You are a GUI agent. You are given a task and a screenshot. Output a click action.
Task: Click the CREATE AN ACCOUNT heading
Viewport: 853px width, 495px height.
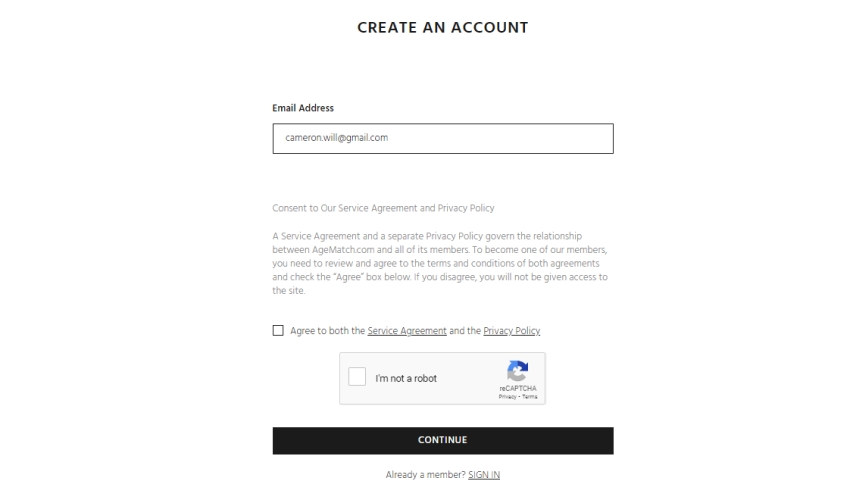point(443,28)
